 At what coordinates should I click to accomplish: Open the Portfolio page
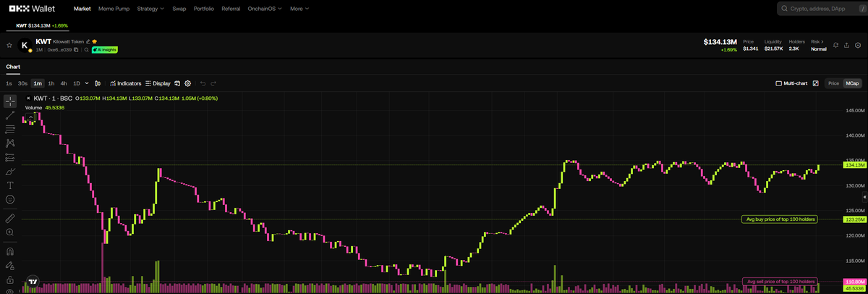point(204,9)
